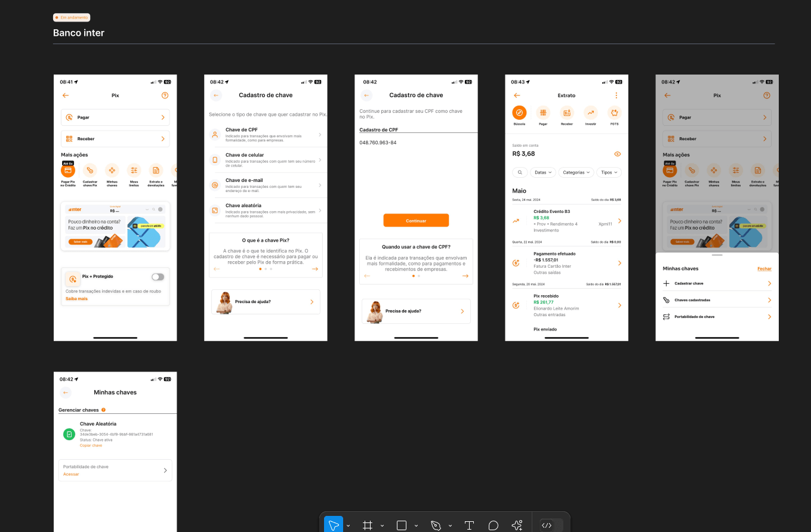Click the back arrow on the Extrato screen
The width and height of the screenshot is (811, 532).
(517, 95)
